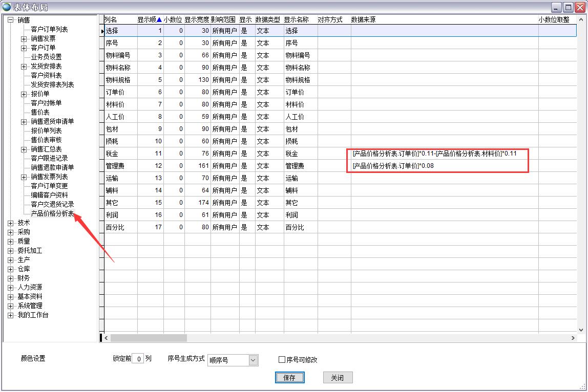
Task: Expand the 采购 tree node
Action: click(11, 232)
